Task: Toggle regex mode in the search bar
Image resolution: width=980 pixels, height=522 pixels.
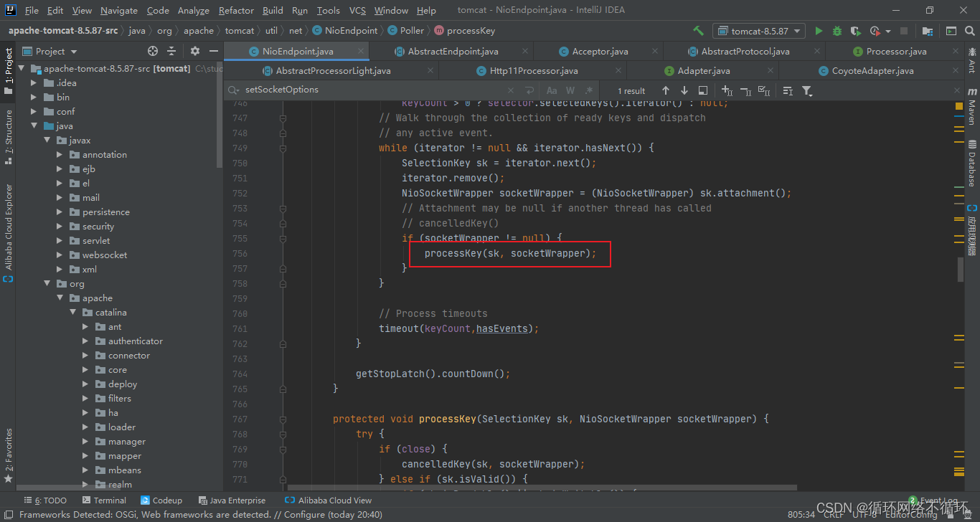Action: point(588,90)
